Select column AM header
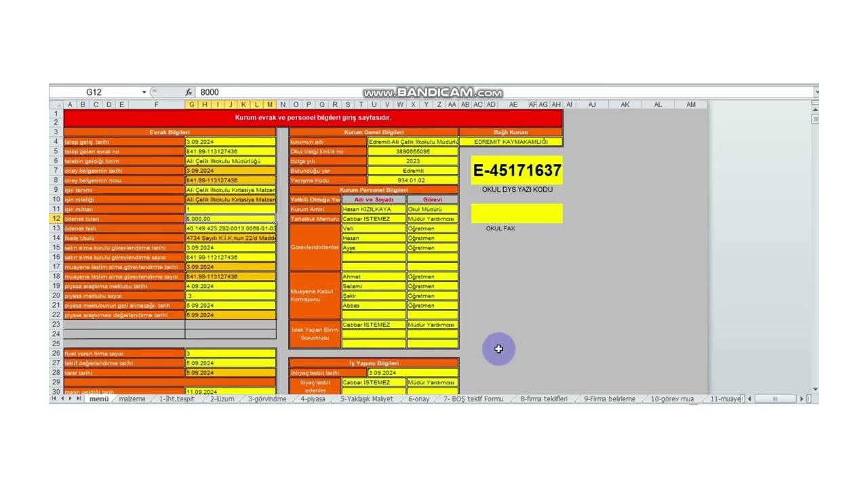This screenshot has height=488, width=868. (690, 105)
